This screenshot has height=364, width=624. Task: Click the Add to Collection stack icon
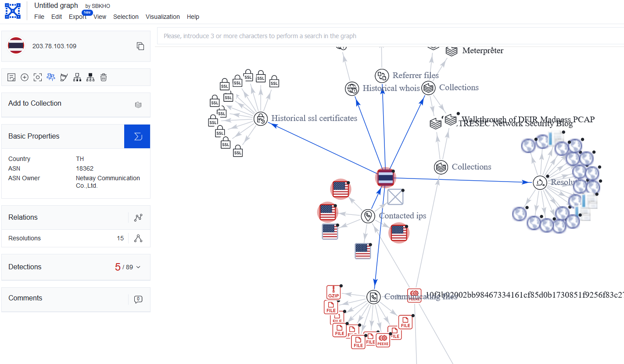138,105
